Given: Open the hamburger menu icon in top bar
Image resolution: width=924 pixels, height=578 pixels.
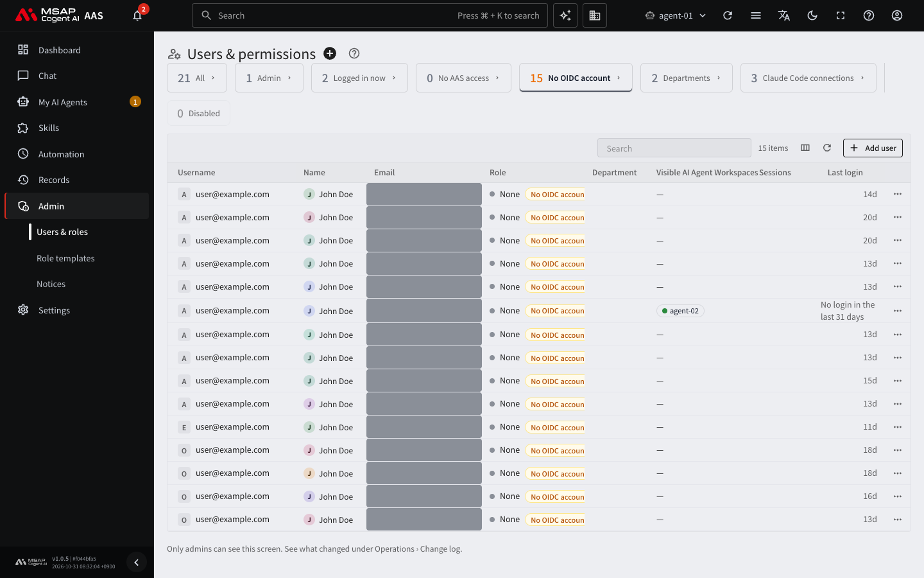Looking at the screenshot, I should [x=756, y=15].
